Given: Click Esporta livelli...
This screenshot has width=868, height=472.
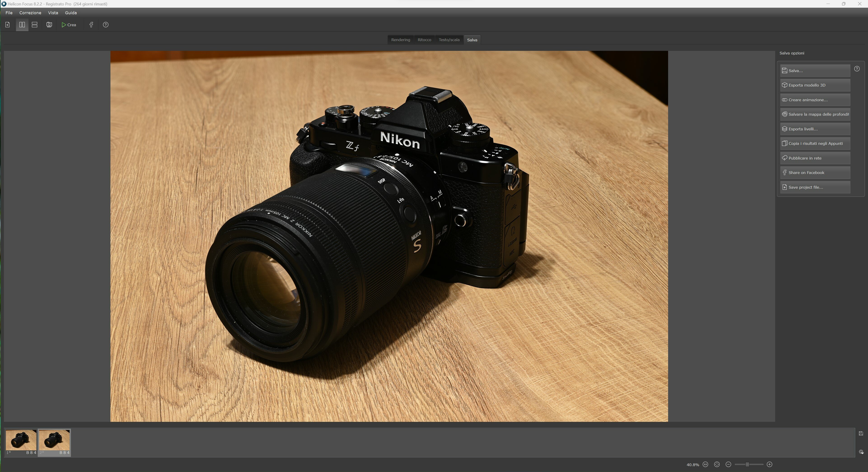Looking at the screenshot, I should [x=815, y=129].
